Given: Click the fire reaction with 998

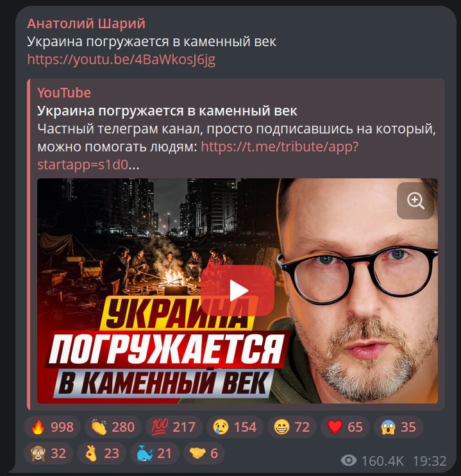Looking at the screenshot, I should point(52,427).
